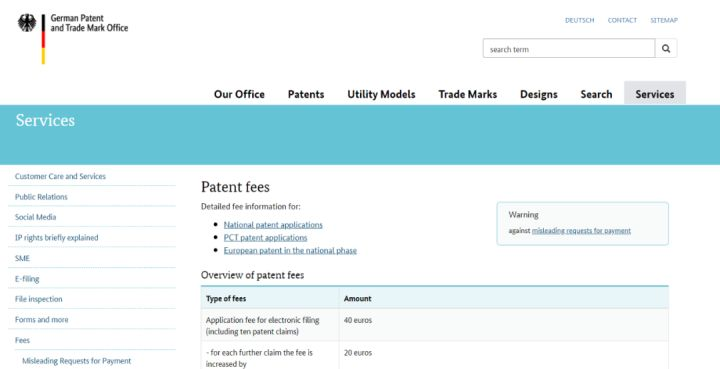Open the Sitemap link

(x=664, y=20)
